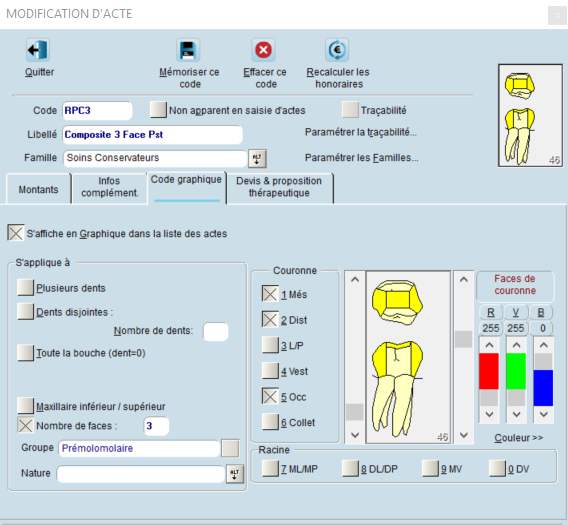
Task: Click the up arrow of the red slider
Action: tap(489, 345)
